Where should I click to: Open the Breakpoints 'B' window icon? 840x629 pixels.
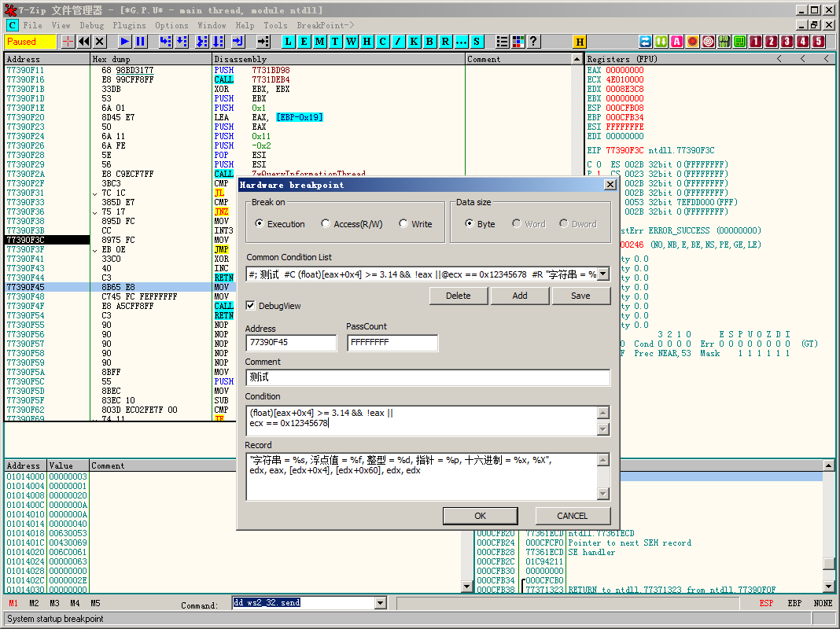[429, 42]
